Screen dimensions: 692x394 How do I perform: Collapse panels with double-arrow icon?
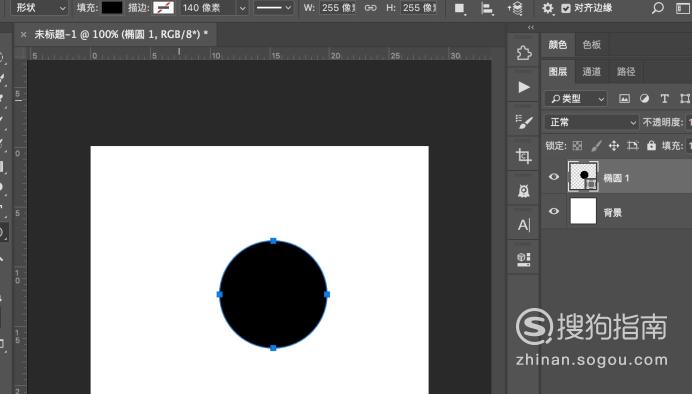pyautogui.click(x=531, y=27)
